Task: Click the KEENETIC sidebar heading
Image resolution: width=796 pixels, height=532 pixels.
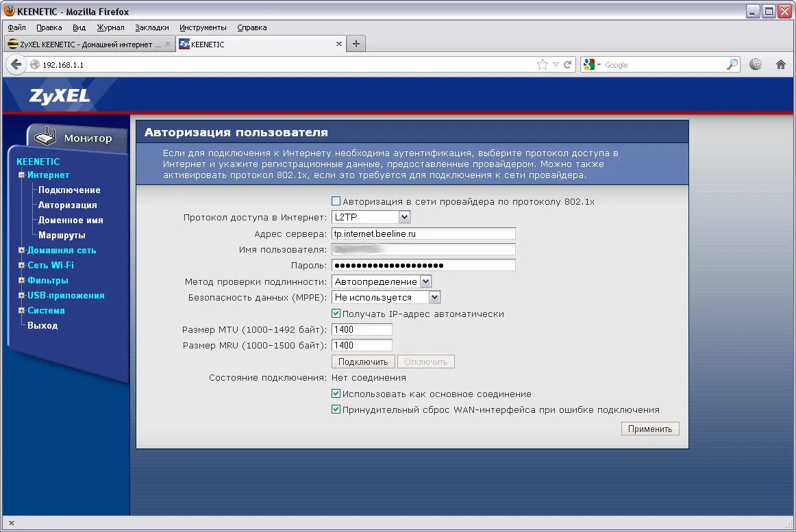Action: [38, 162]
